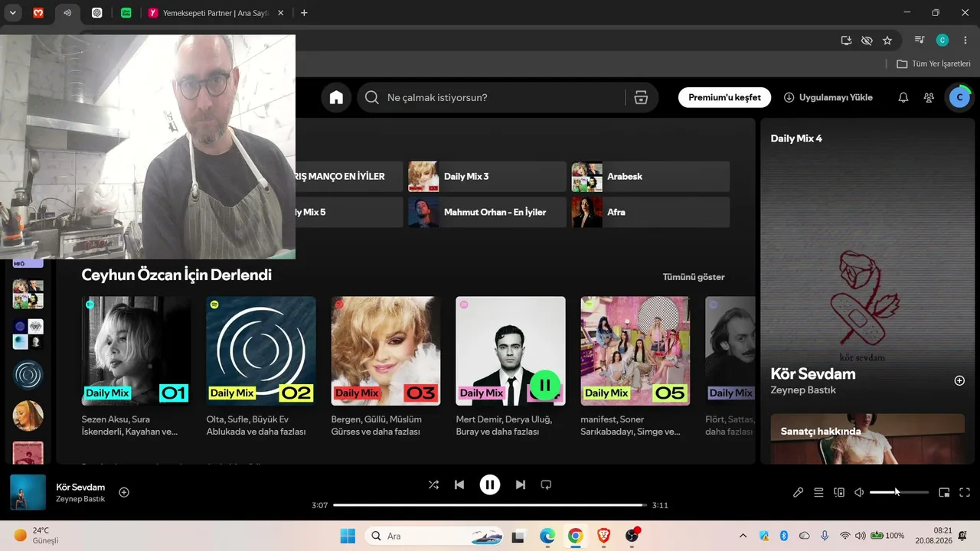Open the user profile avatar menu

point(959,97)
